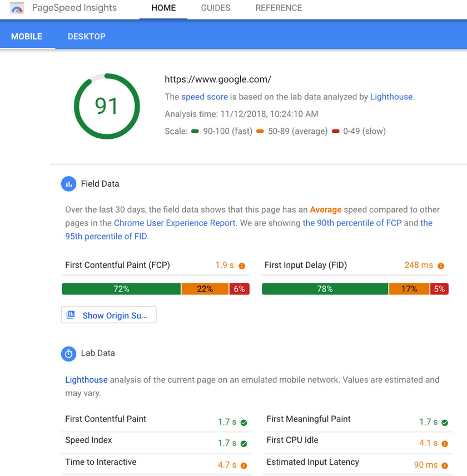Switch to the DESKTOP tab

pos(86,36)
